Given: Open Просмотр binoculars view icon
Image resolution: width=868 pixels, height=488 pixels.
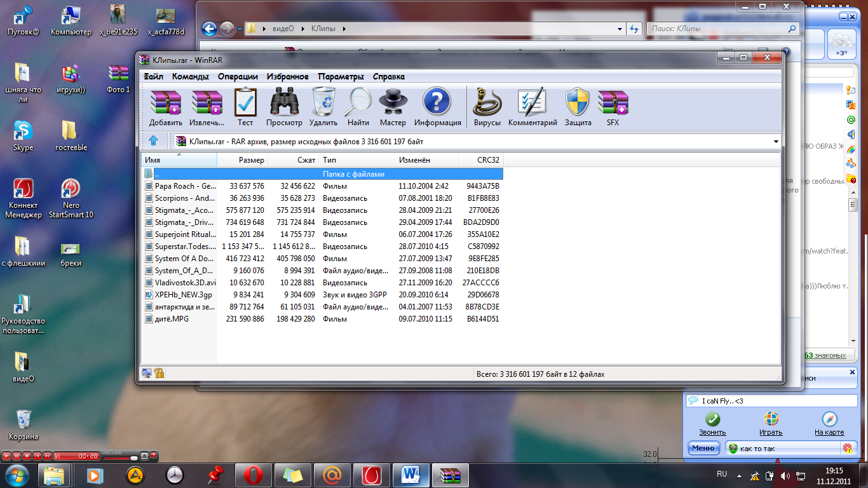Looking at the screenshot, I should coord(284,102).
